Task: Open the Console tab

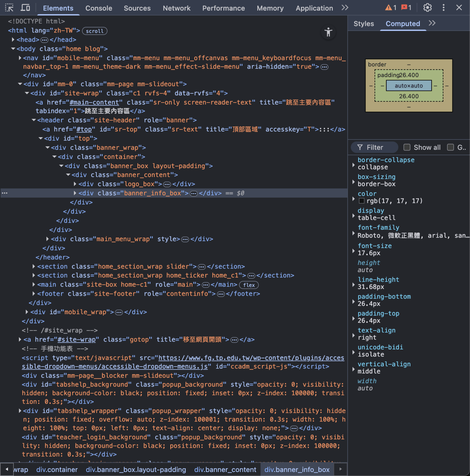Action: pyautogui.click(x=99, y=8)
